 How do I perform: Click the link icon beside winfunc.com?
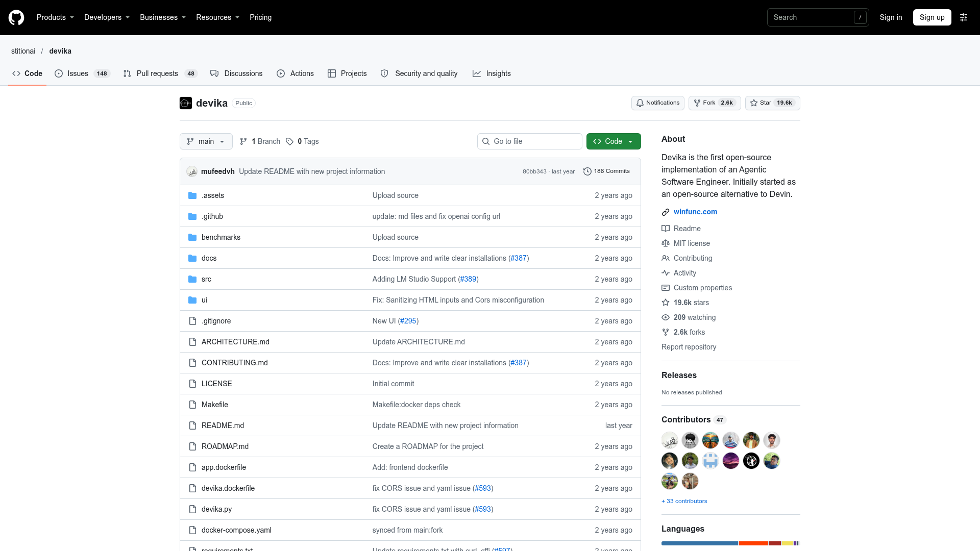[x=666, y=212]
